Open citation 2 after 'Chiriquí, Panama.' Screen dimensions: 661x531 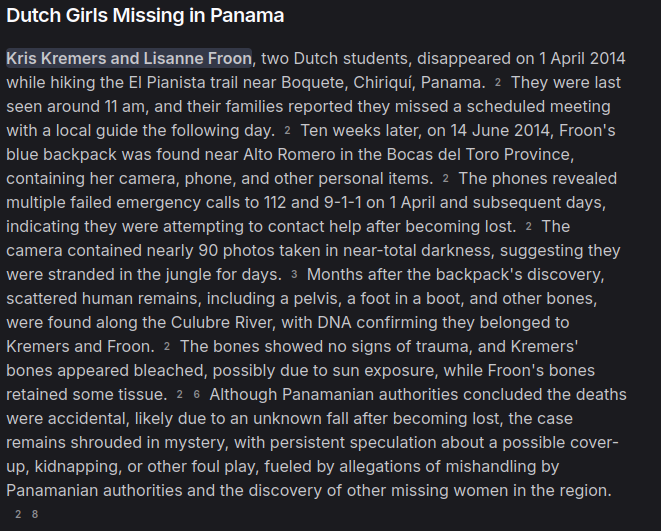coord(498,82)
